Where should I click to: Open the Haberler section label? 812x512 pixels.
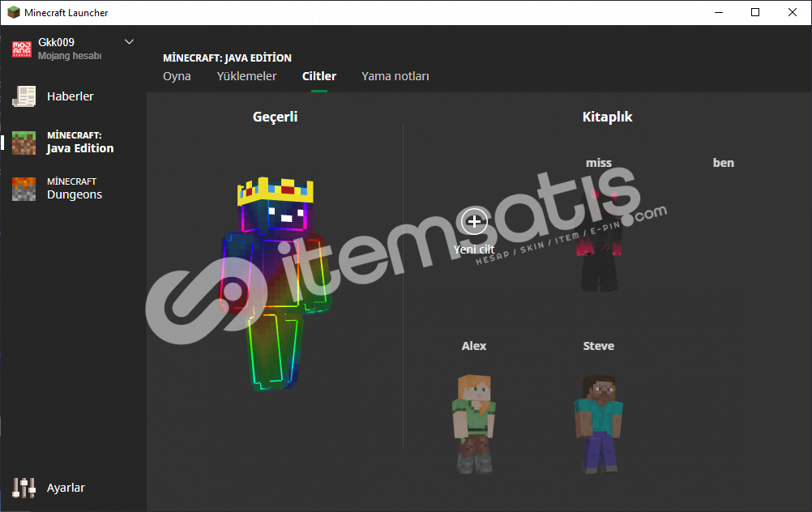click(71, 96)
